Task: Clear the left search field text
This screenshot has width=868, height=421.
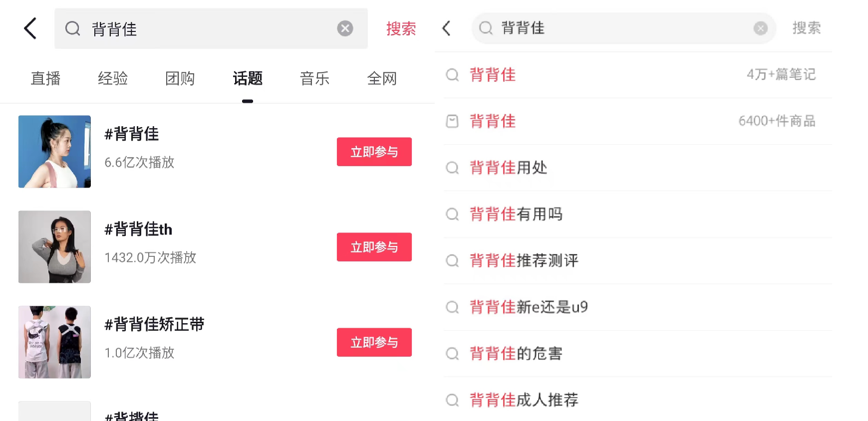Action: (x=345, y=28)
